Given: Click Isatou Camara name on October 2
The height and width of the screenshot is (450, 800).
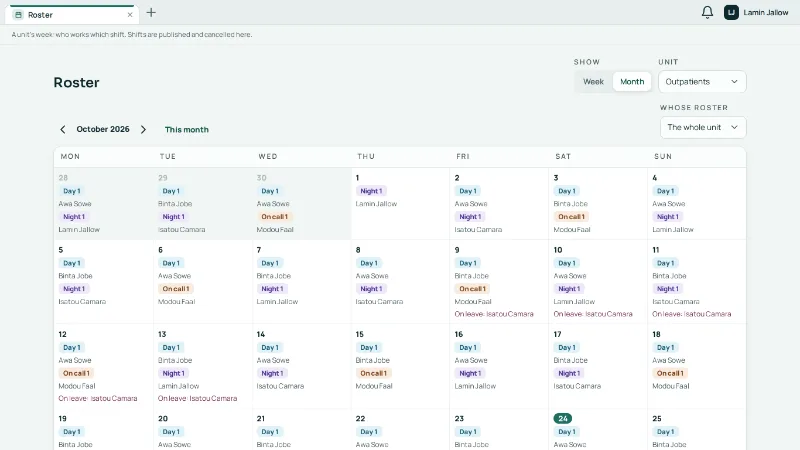Looking at the screenshot, I should pos(478,230).
